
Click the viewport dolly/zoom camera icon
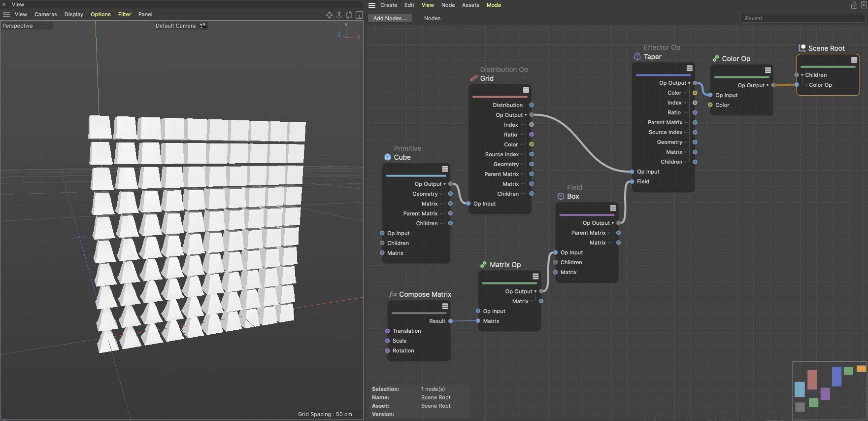point(339,15)
